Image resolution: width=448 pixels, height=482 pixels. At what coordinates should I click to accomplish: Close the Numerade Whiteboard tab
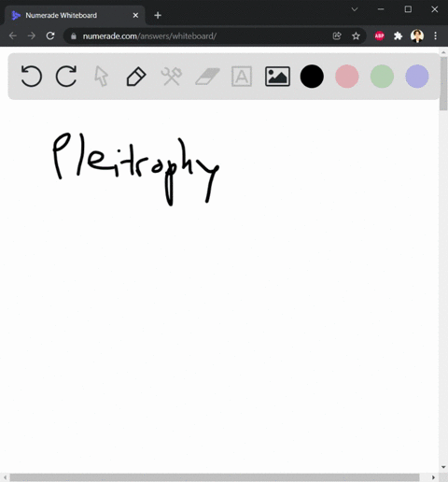[x=135, y=15]
